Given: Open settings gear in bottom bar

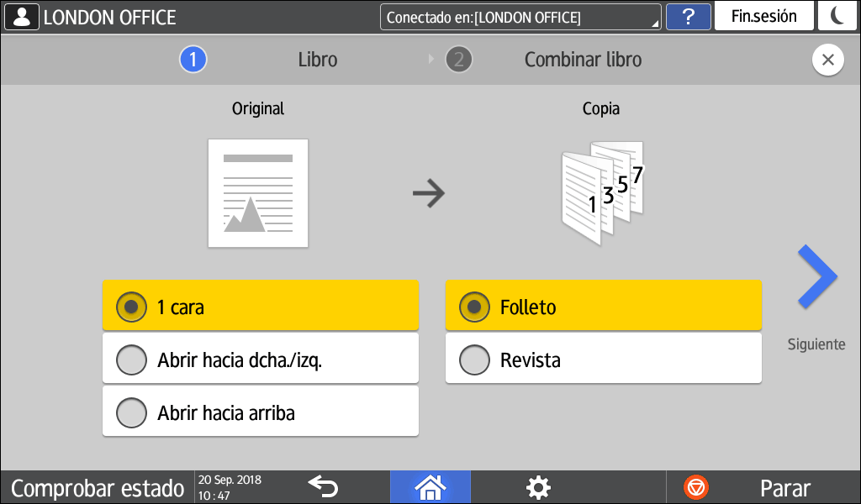Looking at the screenshot, I should [x=537, y=487].
